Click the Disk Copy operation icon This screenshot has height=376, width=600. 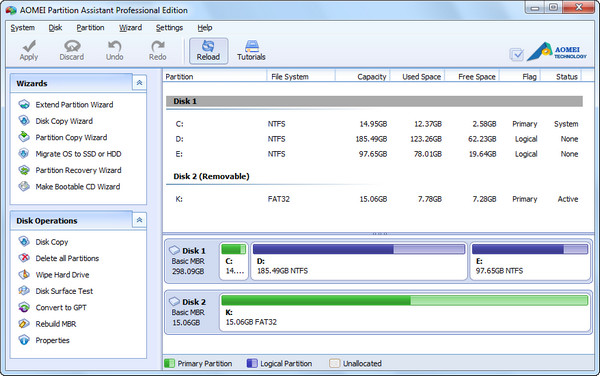coord(24,242)
